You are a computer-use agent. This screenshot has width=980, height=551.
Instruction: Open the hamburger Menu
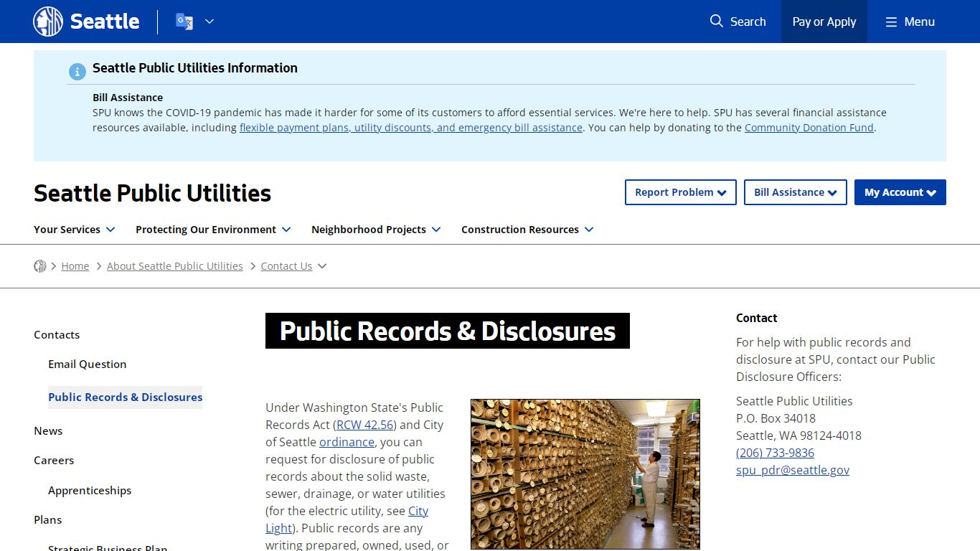tap(910, 22)
